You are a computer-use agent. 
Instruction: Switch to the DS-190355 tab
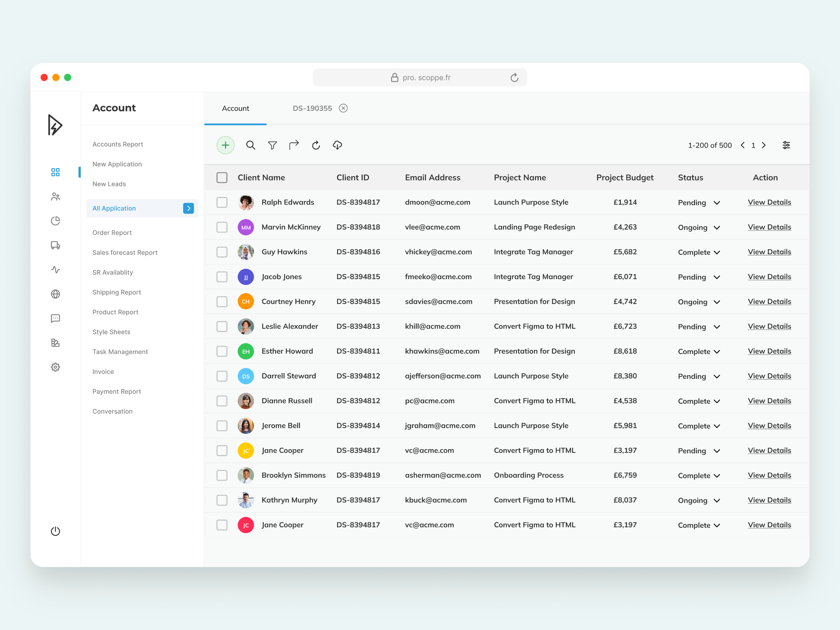(x=312, y=108)
